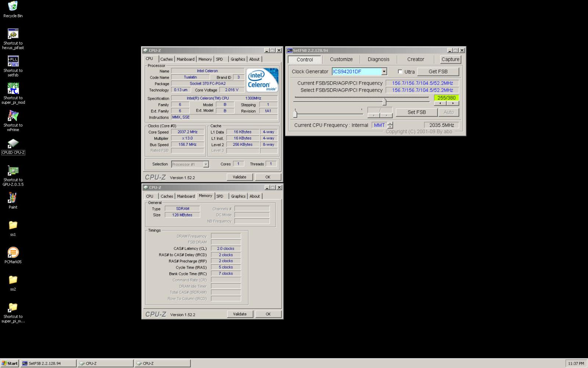Click Validate in the upper CPU-Z window

[x=239, y=177]
